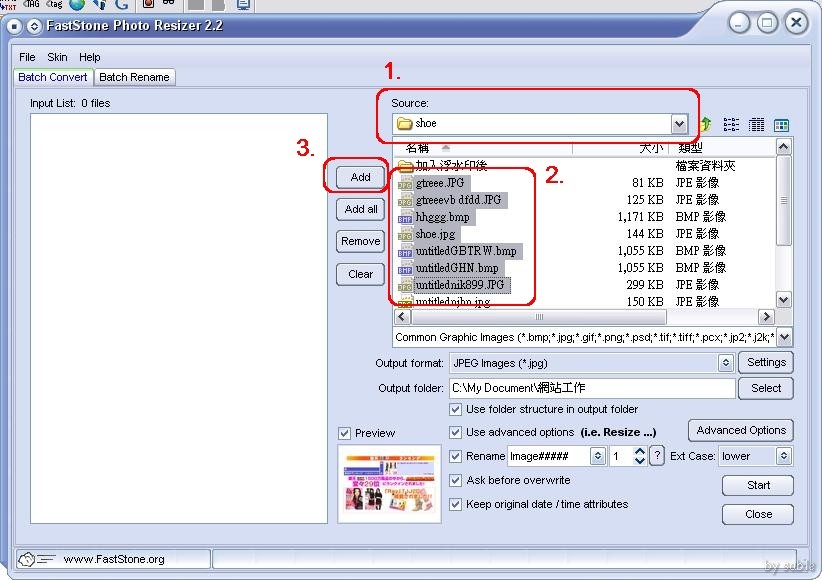This screenshot has height=580, width=822.
Task: Click the Output folder path field
Action: point(591,388)
